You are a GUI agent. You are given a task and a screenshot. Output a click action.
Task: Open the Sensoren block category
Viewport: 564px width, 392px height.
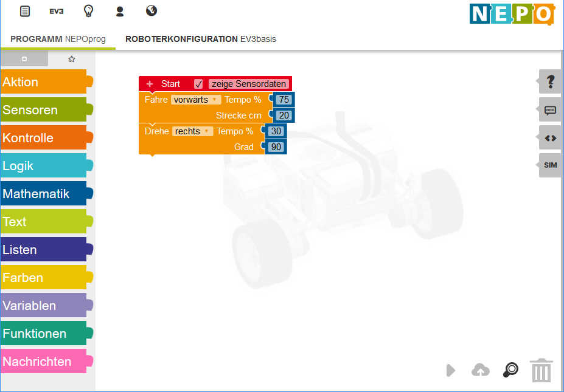(46, 109)
